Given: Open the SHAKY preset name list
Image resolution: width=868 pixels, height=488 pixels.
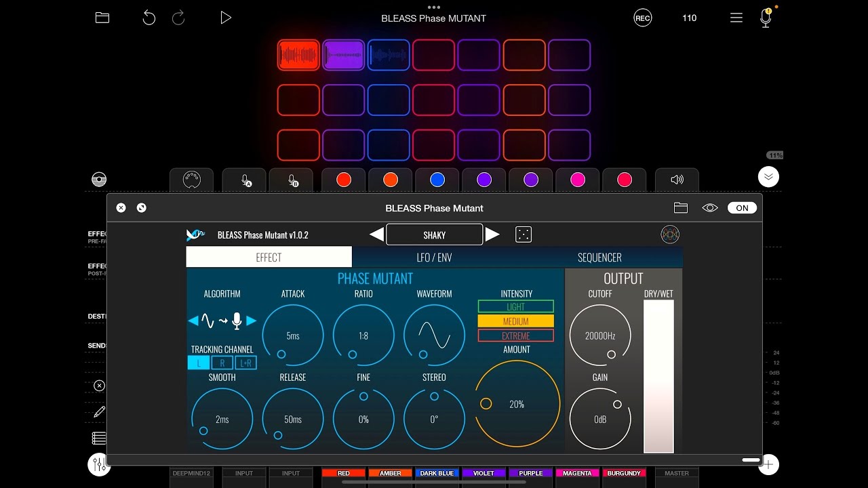Looking at the screenshot, I should coord(435,235).
